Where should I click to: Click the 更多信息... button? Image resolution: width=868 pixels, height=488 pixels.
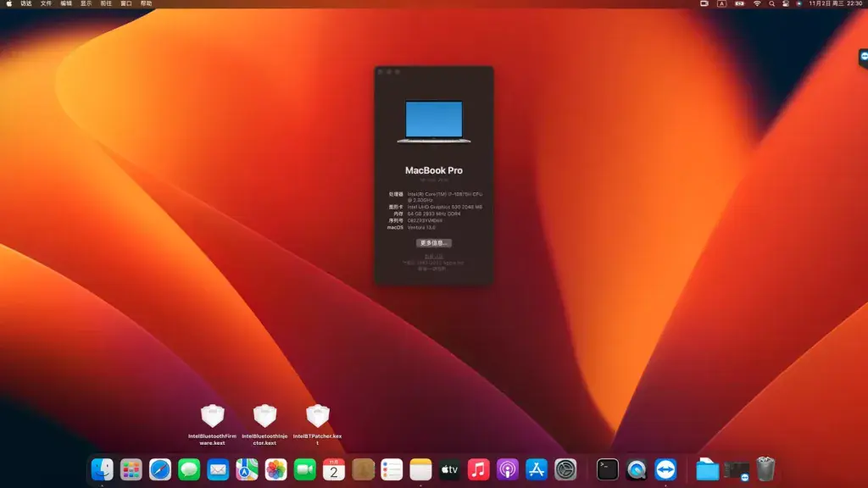(x=433, y=243)
